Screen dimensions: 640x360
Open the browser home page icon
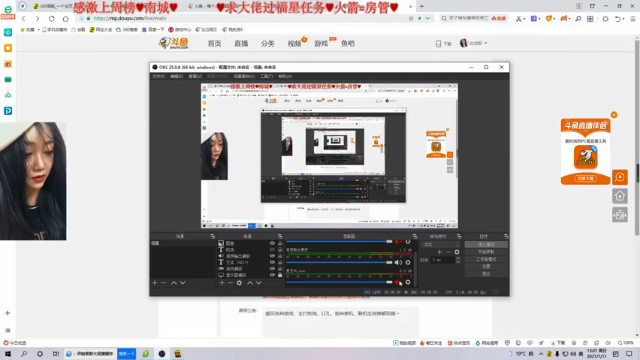pyautogui.click(x=66, y=19)
